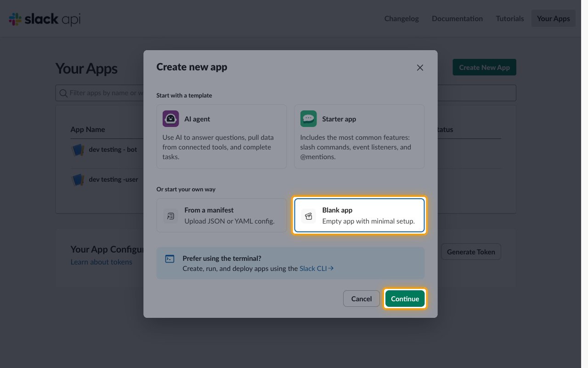Click the Slack API logo
588x368 pixels.
[x=45, y=19]
